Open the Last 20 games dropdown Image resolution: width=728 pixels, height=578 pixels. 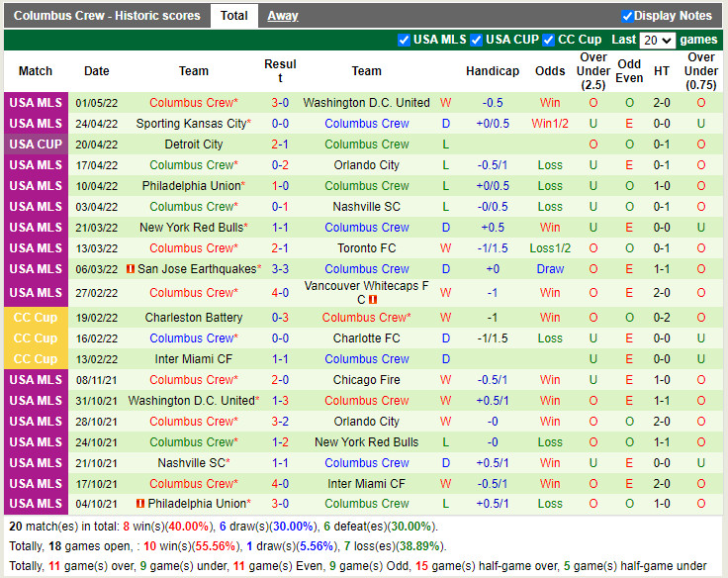[657, 41]
